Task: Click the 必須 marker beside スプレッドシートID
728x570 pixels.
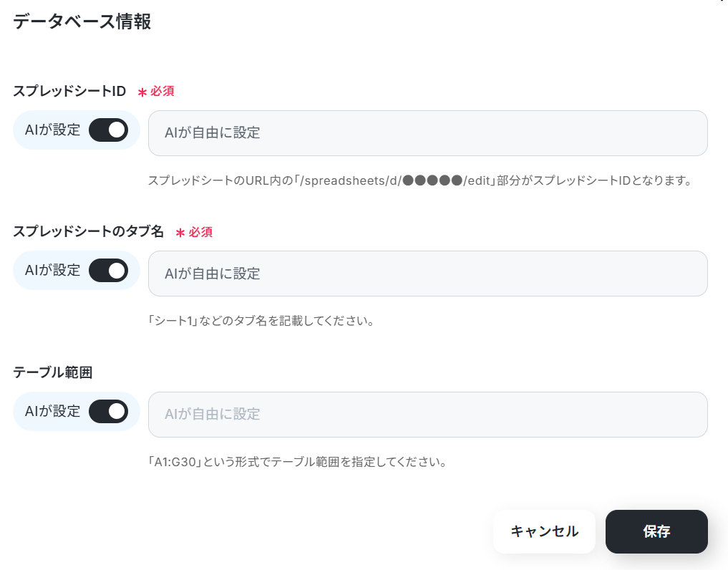Action: tap(156, 92)
